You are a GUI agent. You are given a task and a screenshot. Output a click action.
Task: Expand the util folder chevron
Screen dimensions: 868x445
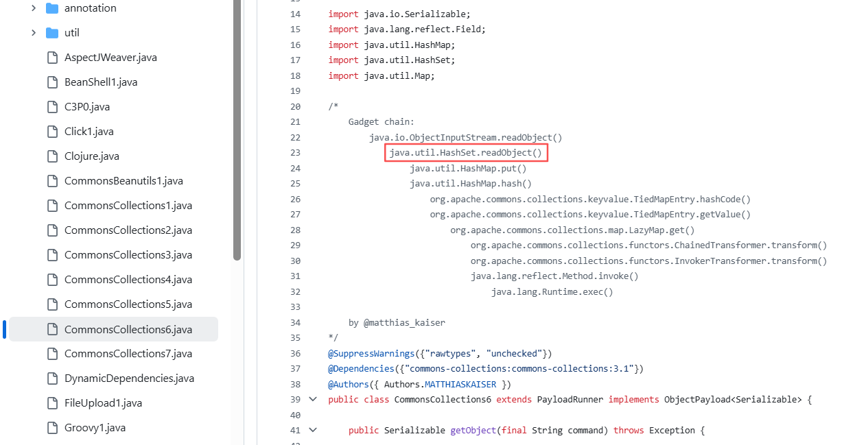(33, 33)
